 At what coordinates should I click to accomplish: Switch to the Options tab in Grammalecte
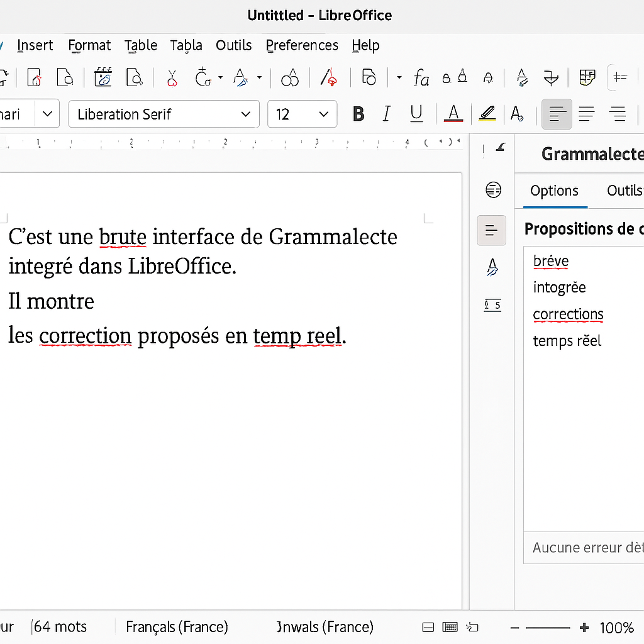pos(554,191)
